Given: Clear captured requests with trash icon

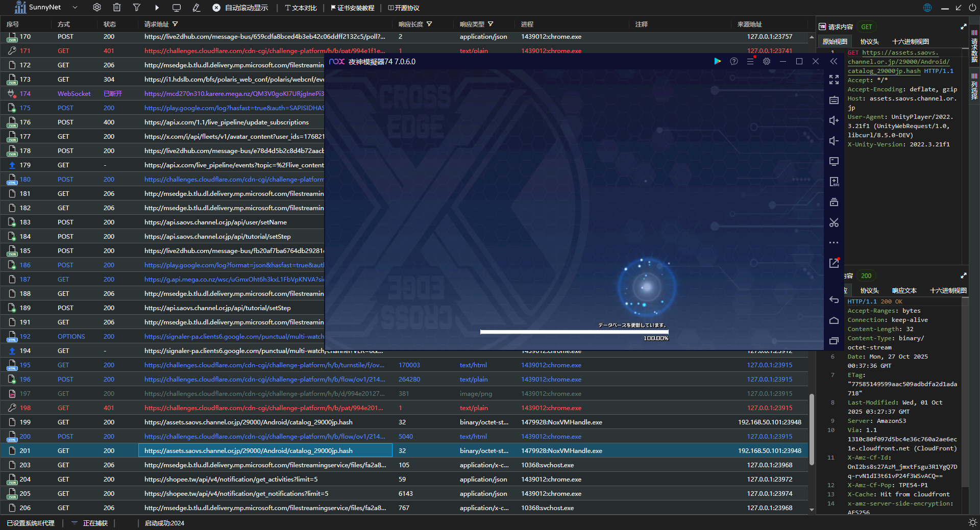Looking at the screenshot, I should click(117, 8).
